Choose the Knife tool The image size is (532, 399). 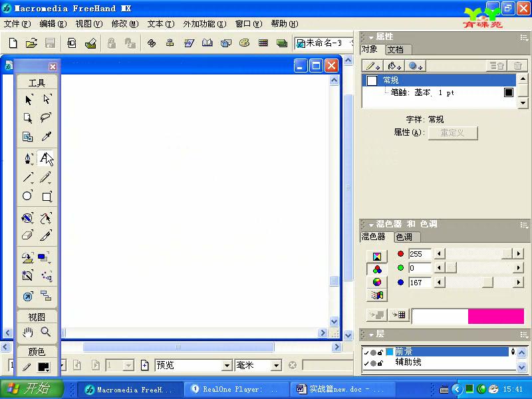click(x=46, y=235)
